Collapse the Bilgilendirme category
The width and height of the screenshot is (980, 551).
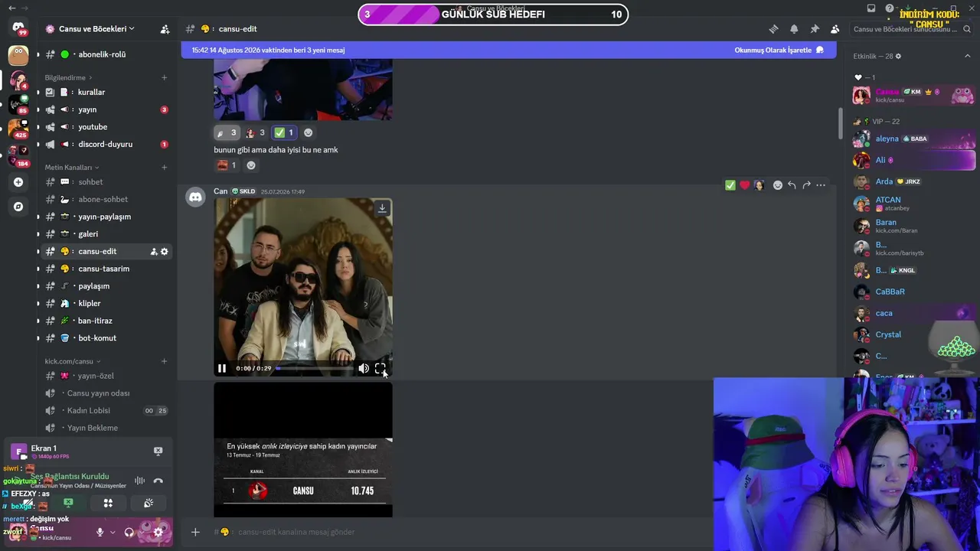click(x=68, y=77)
